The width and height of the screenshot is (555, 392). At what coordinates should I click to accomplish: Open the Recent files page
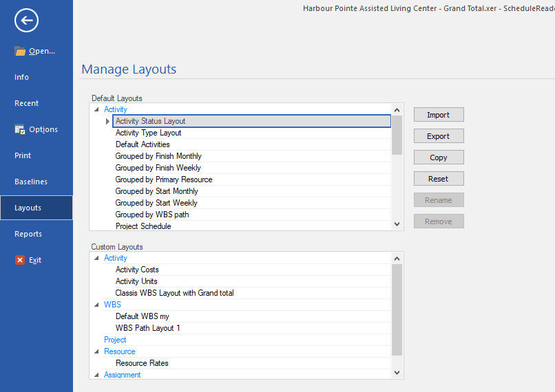pos(27,103)
